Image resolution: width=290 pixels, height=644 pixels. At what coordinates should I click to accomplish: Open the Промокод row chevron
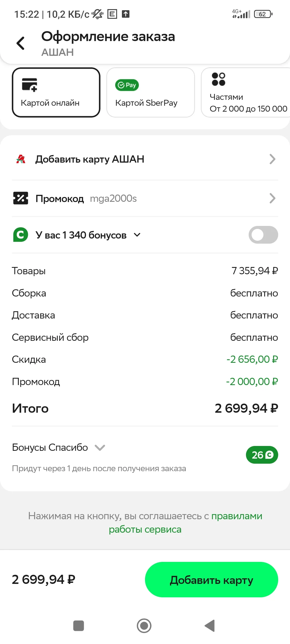click(x=273, y=198)
